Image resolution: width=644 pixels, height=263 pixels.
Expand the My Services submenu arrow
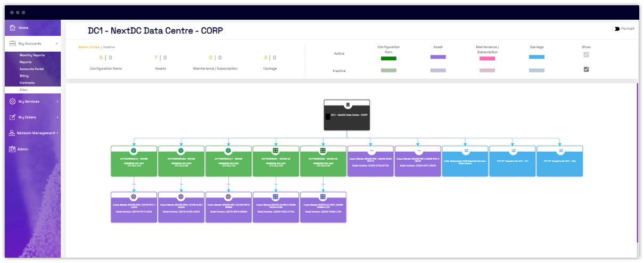pos(57,101)
